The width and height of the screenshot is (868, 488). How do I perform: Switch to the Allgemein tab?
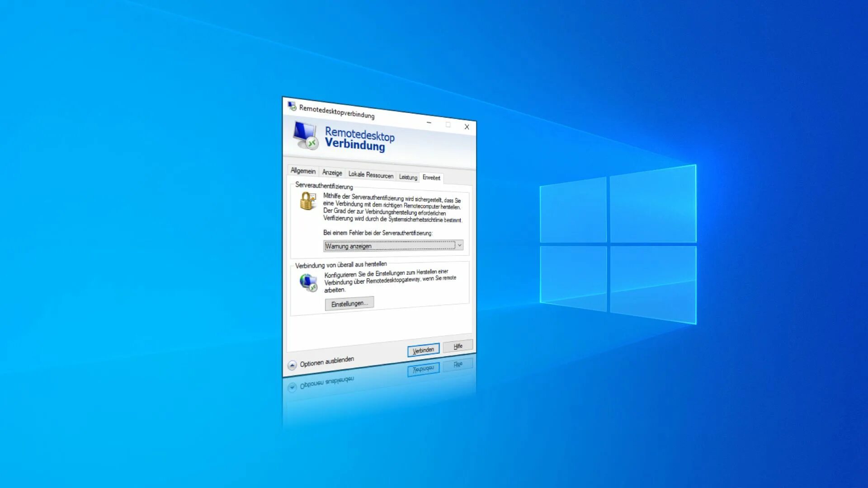303,171
